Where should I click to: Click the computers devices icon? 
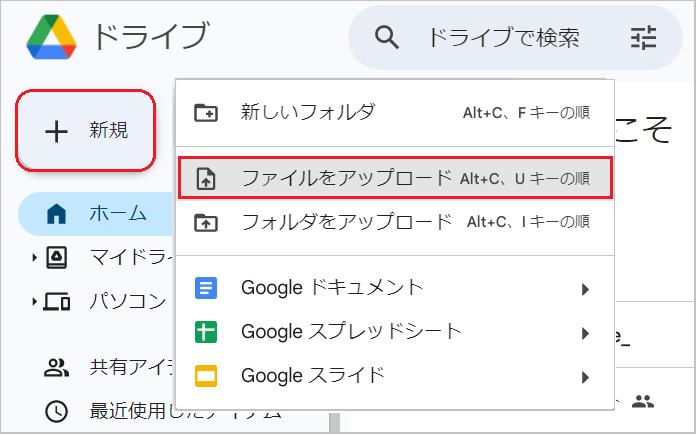[56, 302]
